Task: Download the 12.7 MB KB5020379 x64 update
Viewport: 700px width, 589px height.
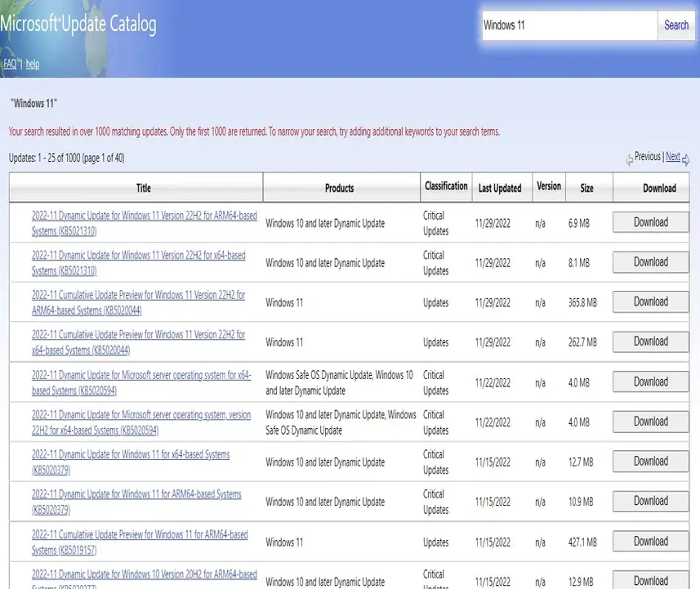Action: click(x=650, y=461)
